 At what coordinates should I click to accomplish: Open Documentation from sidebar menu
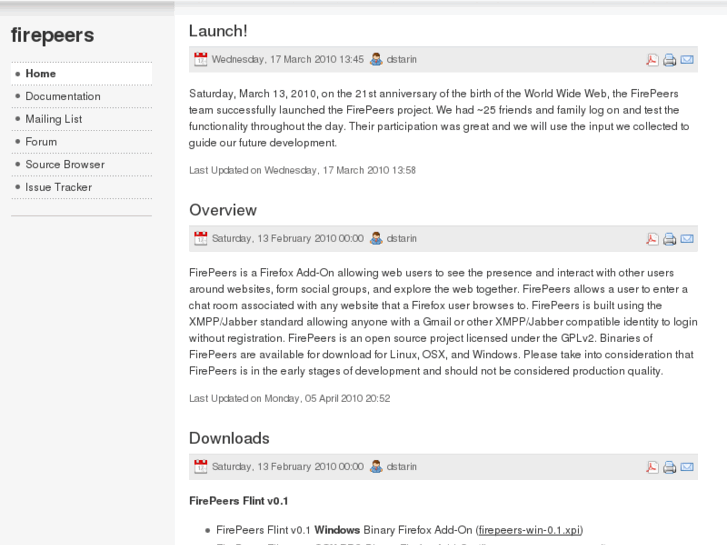point(82,96)
